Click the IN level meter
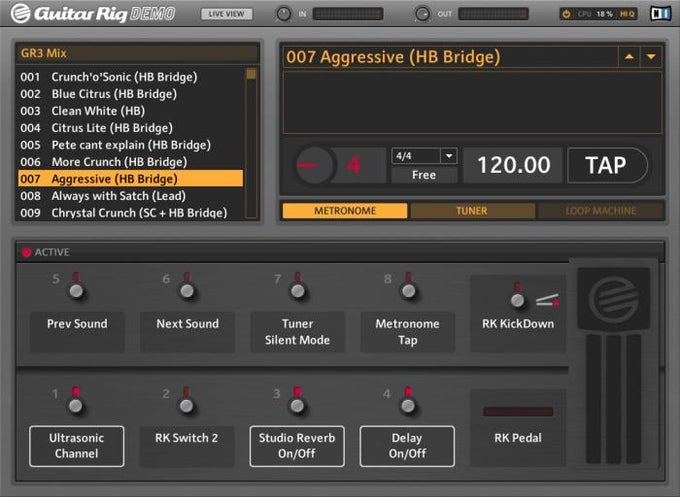680x497 pixels. pyautogui.click(x=348, y=14)
